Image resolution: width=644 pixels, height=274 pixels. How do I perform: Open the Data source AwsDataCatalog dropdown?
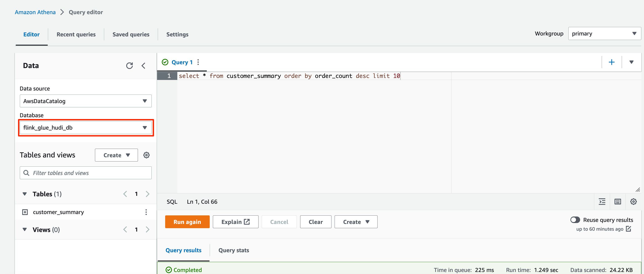pos(86,101)
